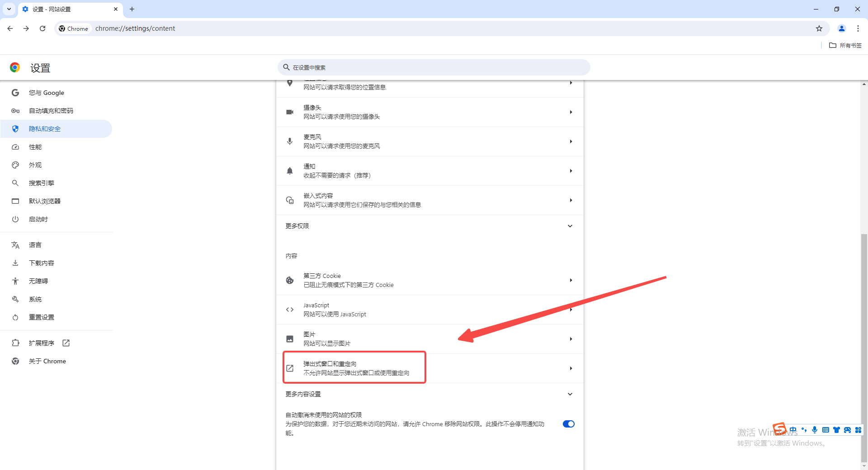Open 嵌入式内容 permission row

[430, 200]
